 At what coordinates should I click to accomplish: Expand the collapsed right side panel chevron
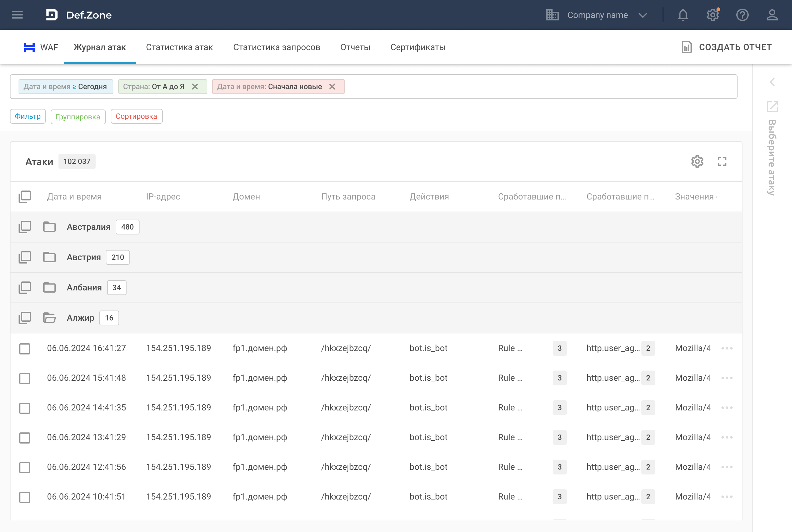772,82
